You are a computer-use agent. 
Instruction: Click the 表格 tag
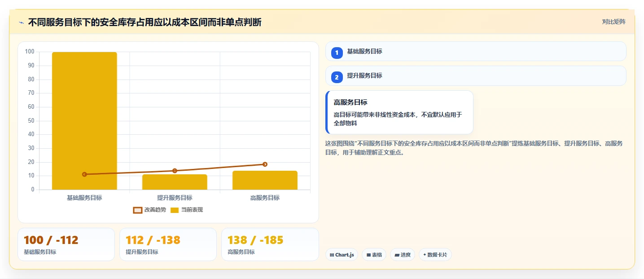coord(374,255)
